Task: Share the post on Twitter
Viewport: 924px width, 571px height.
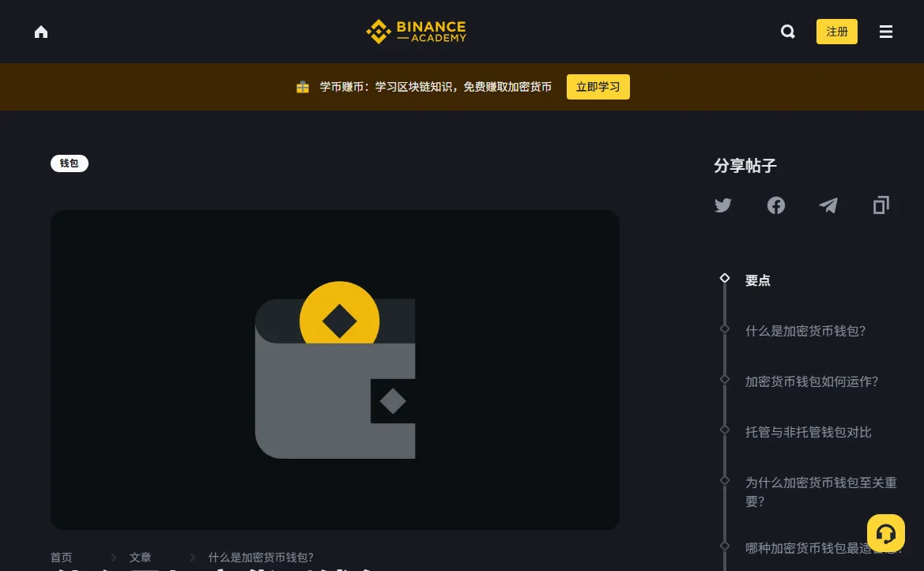Action: (723, 205)
